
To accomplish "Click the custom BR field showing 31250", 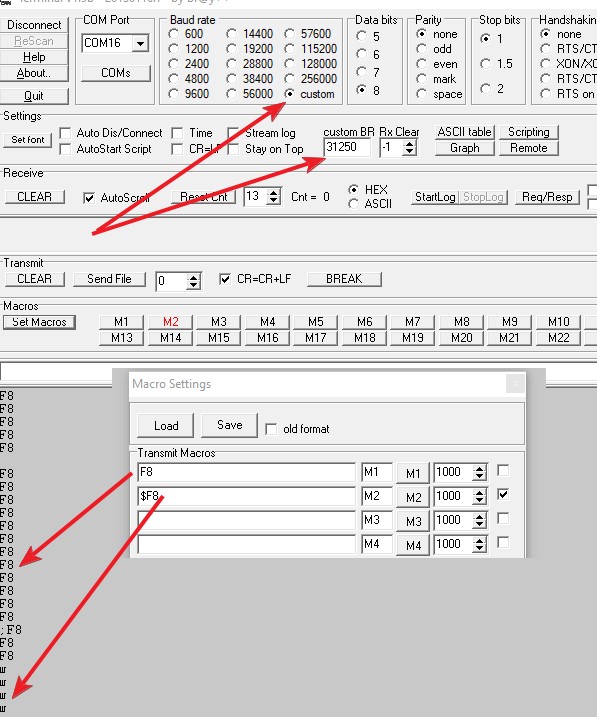I will [347, 147].
